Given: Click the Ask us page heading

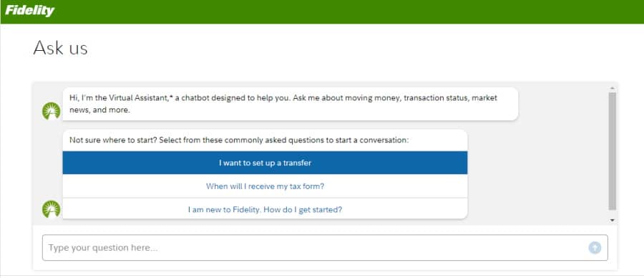Looking at the screenshot, I should (x=60, y=48).
